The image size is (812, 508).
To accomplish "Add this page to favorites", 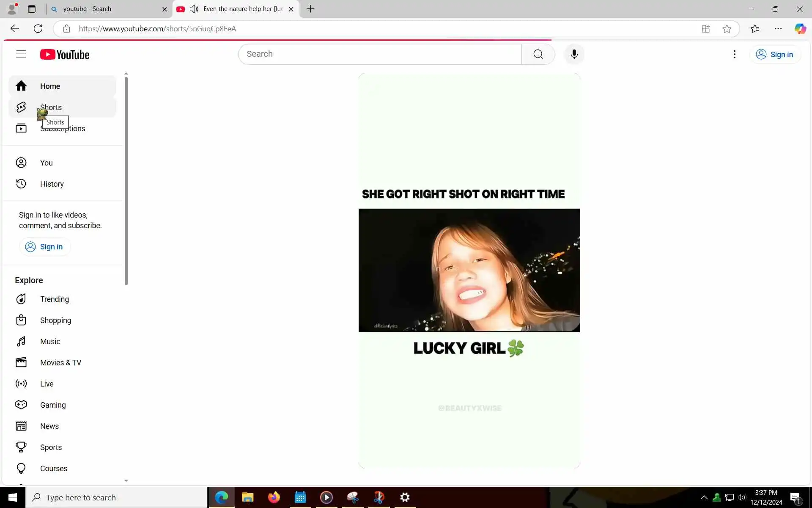I will coord(727,29).
